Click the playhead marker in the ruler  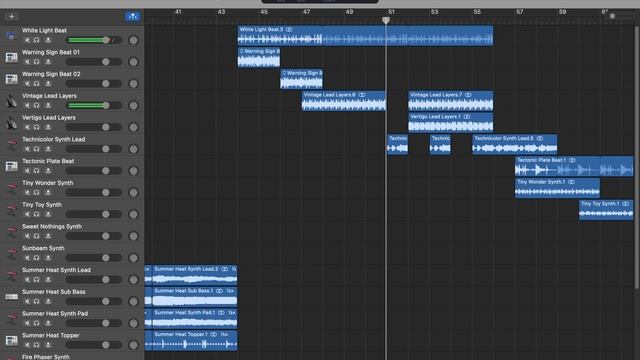[386, 20]
